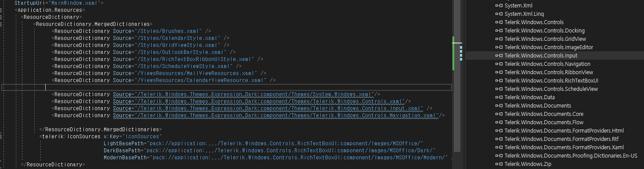Viewport: 644px width, 169px height.
Task: Click the Telerik.Windows.Documents.Flow reference icon
Action: 499,122
